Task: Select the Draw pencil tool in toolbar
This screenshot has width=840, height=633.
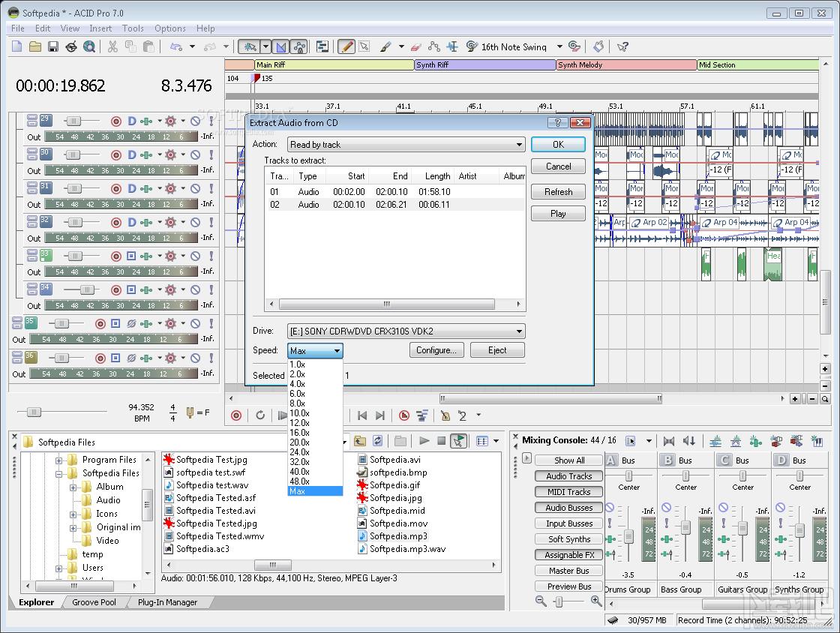Action: [346, 46]
